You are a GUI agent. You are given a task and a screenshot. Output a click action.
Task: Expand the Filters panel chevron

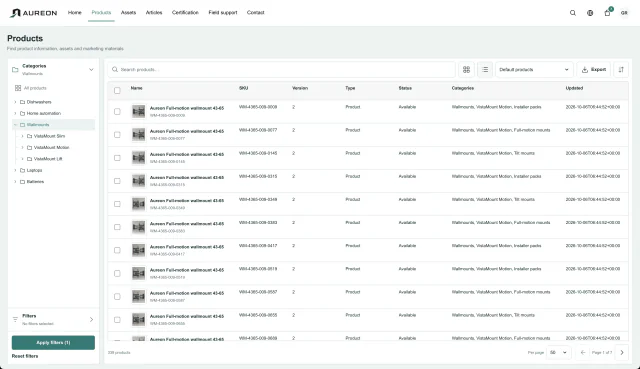coord(91,320)
